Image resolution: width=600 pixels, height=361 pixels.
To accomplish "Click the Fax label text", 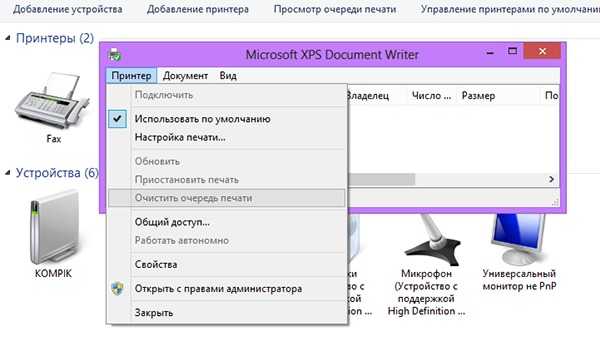I will (x=54, y=139).
